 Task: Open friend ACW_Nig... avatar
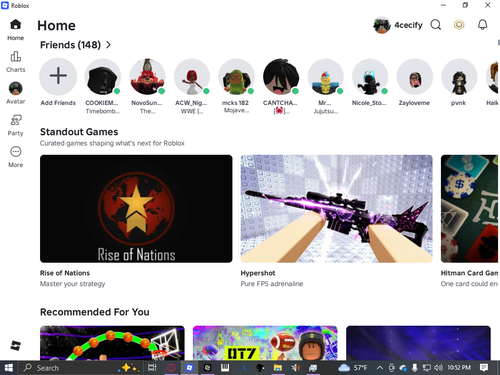click(192, 77)
